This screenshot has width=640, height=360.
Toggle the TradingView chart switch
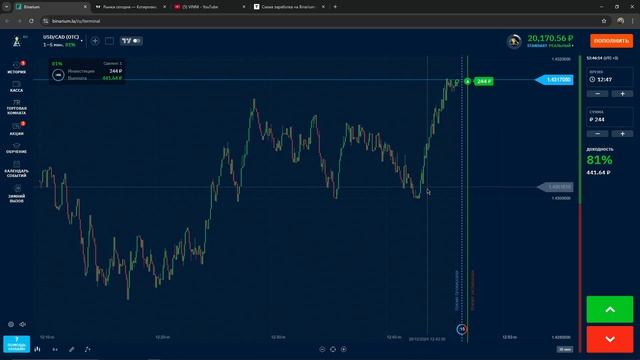(131, 41)
